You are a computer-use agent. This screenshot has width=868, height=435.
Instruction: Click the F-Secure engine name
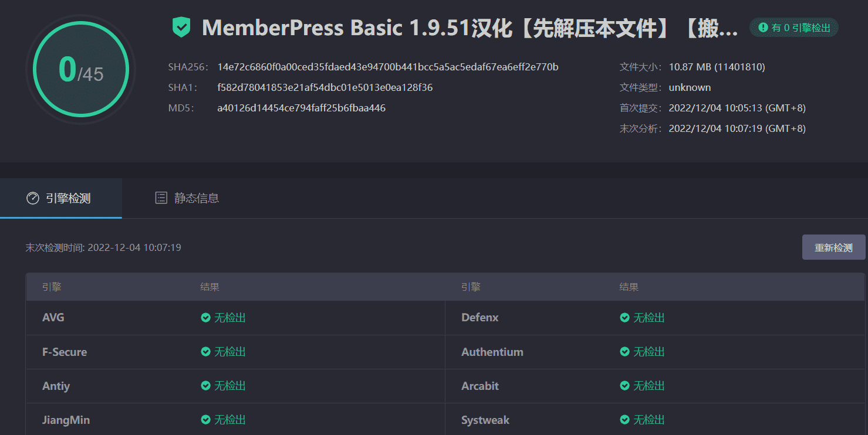[65, 352]
